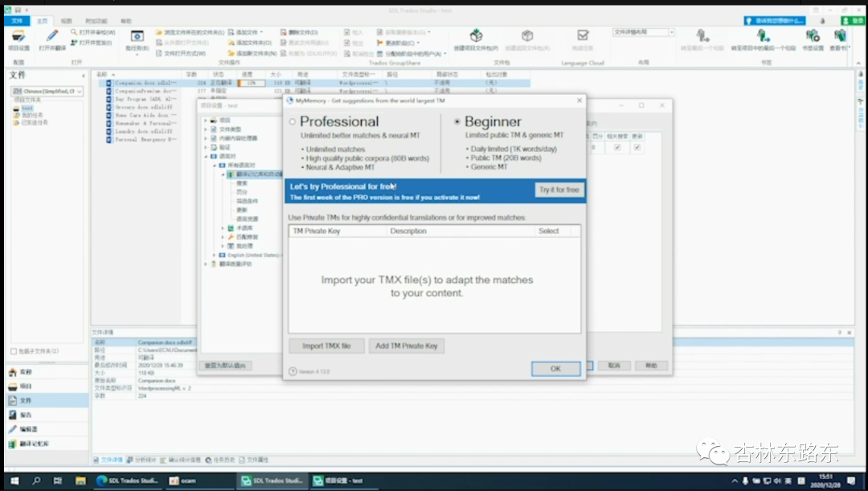Click the 告诉我您想做什么 search box
Screen dimensions: 868x491
coord(775,20)
